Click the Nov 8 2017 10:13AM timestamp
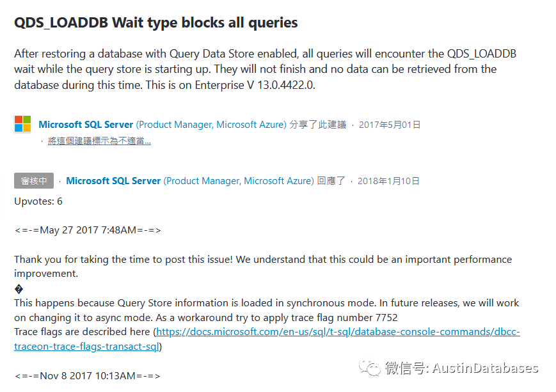Screen dimensions: 556x392 tap(87, 375)
